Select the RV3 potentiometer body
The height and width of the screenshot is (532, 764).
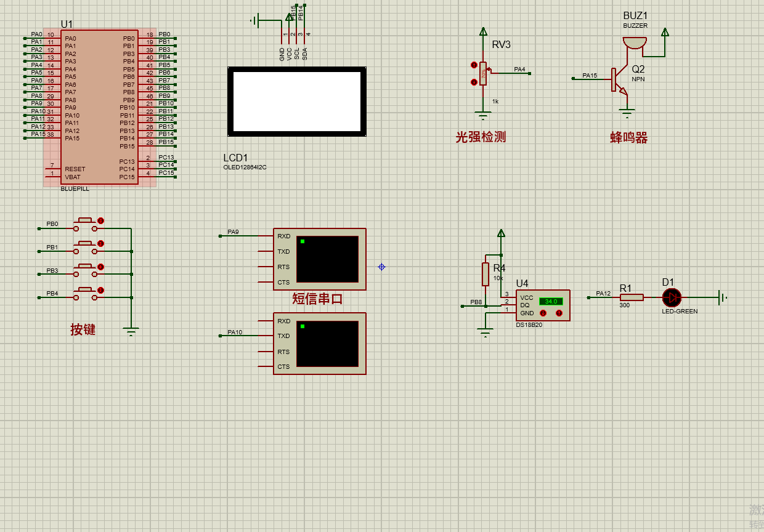tap(484, 73)
